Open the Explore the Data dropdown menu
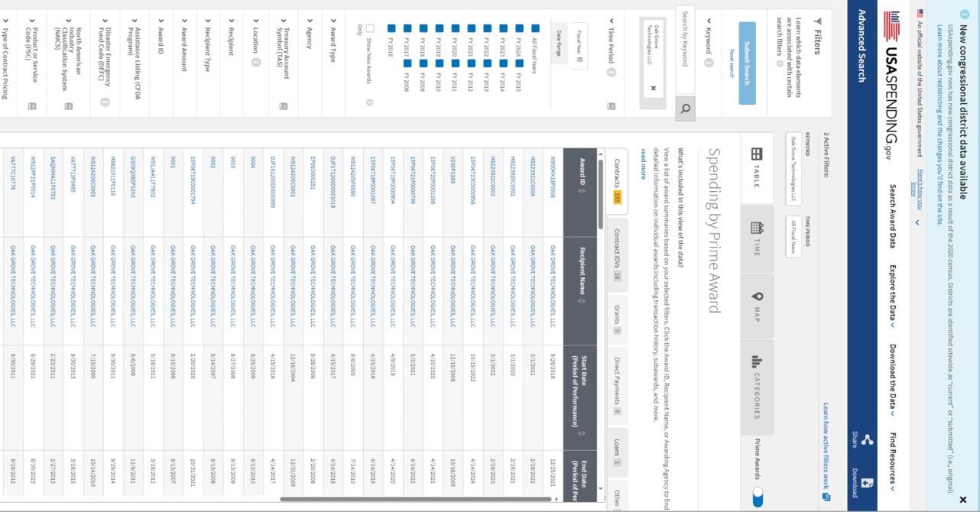The width and height of the screenshot is (980, 512). pyautogui.click(x=892, y=297)
